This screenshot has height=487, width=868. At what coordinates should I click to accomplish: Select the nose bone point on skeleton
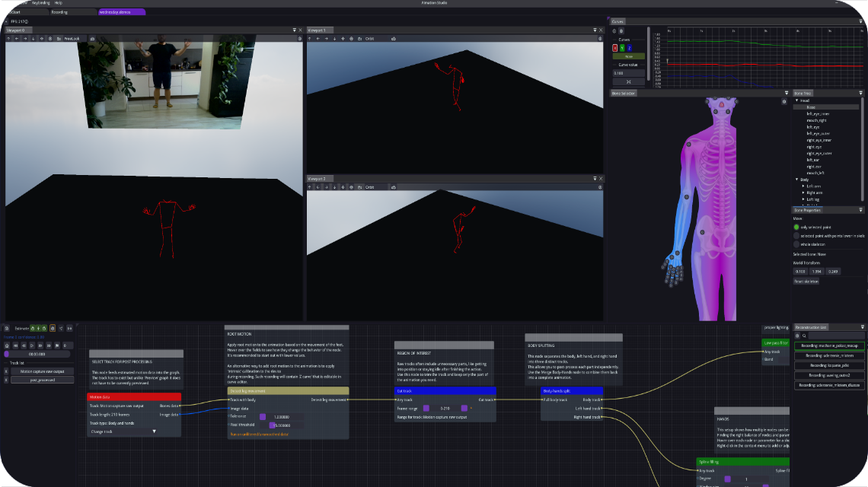coord(721,104)
